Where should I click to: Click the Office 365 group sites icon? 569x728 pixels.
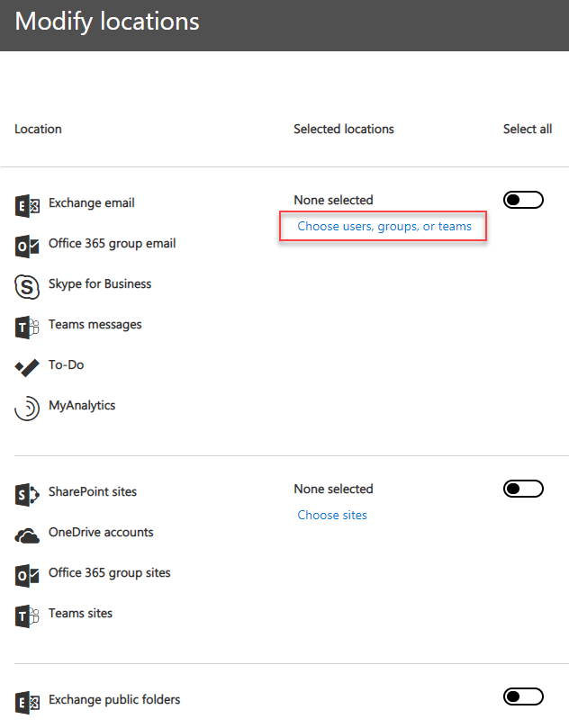27,575
